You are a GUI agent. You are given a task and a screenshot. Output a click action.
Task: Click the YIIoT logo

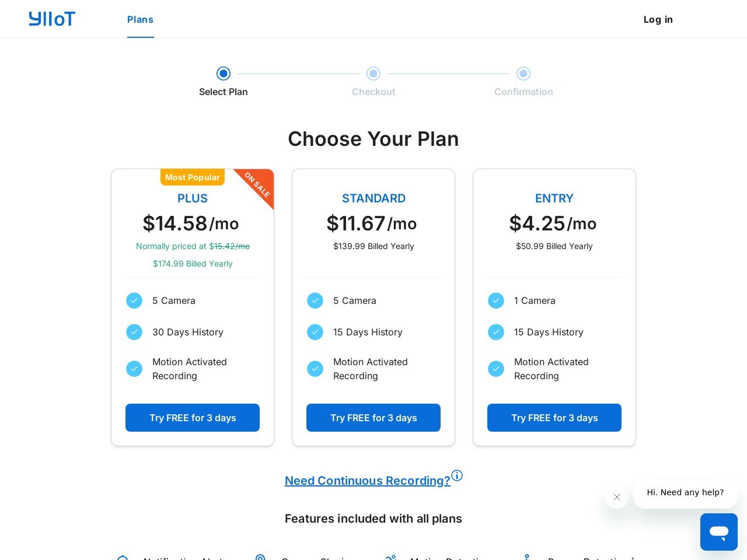coord(52,19)
